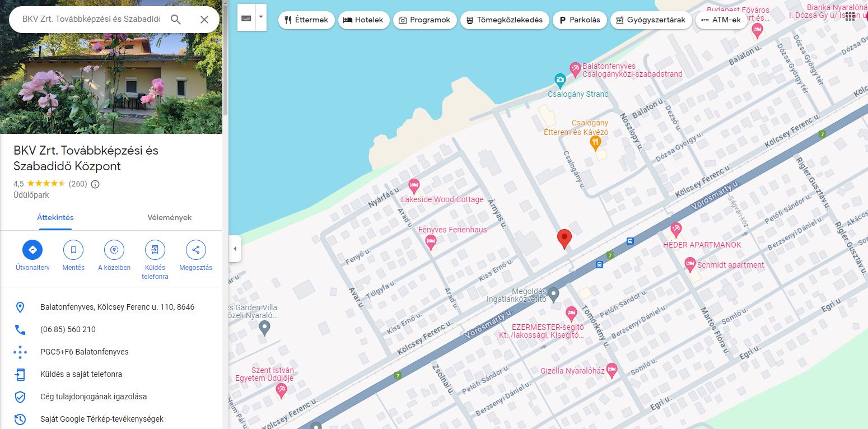Viewport: 868px width, 429px height.
Task: Collapse the side panel arrow
Action: pos(235,249)
